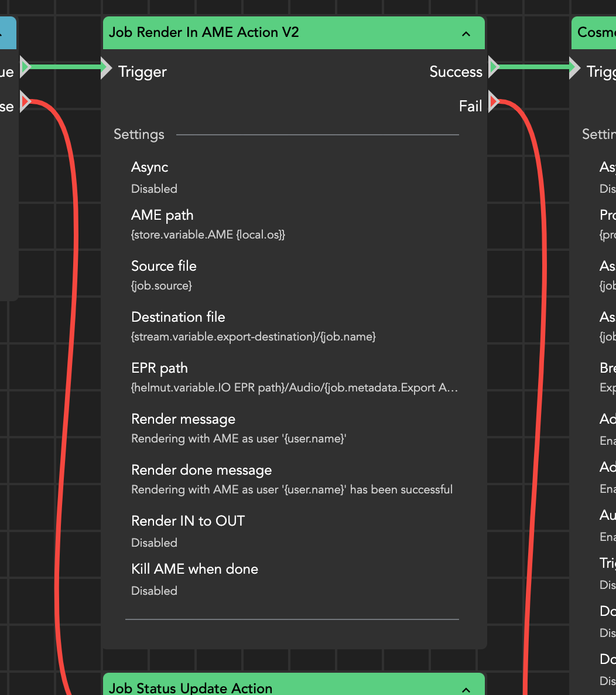616x695 pixels.
Task: Click green output port on left node
Action: click(x=25, y=67)
